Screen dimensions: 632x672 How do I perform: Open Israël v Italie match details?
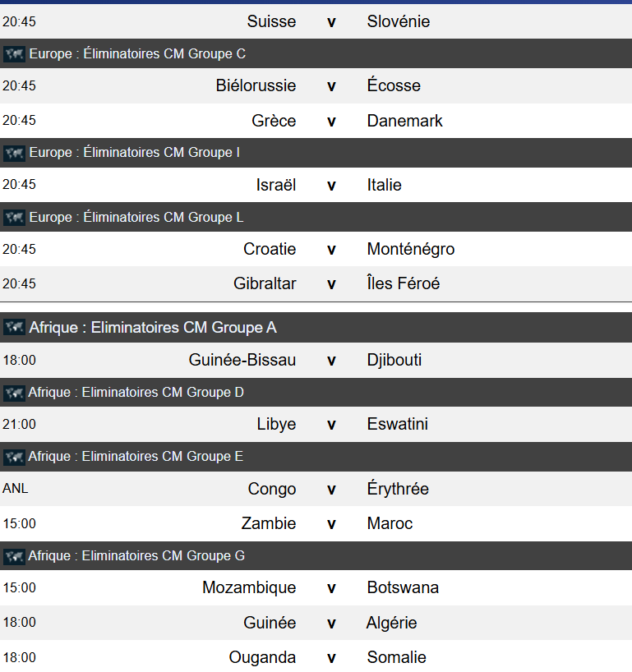(331, 185)
